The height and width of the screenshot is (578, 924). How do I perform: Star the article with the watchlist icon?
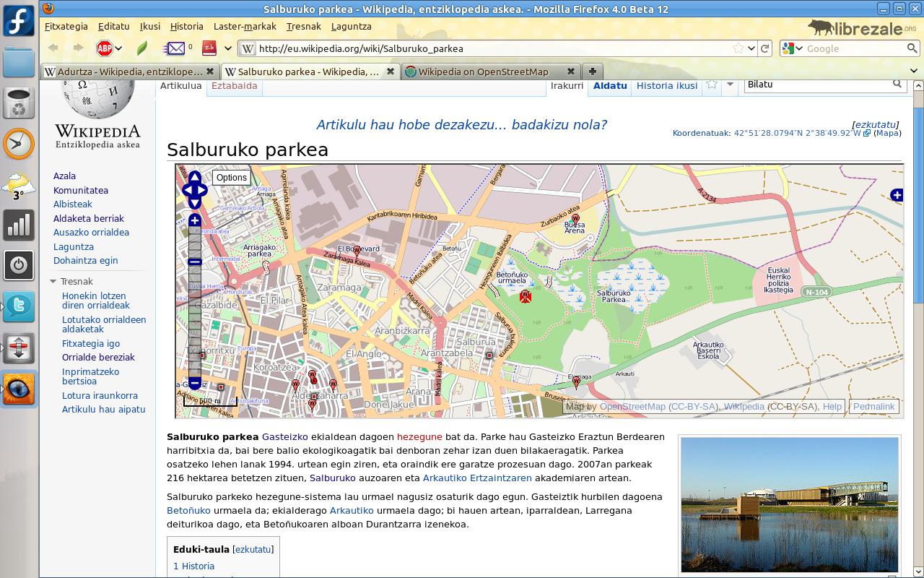(712, 85)
